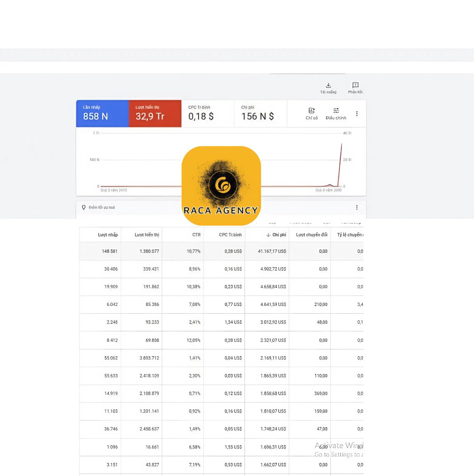Viewport: 476px width, 476px height.
Task: Click the cost cell 4.641,59 US$
Action: coord(273,304)
